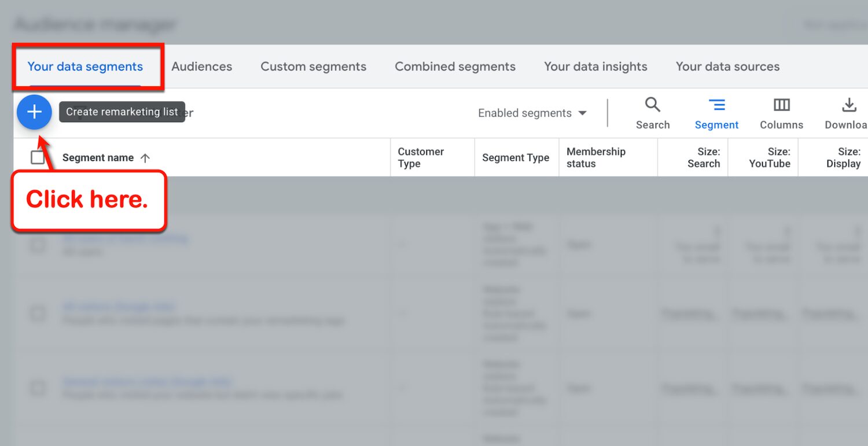Screen dimensions: 868x446
Task: Sort the table by Segment name
Action: click(106, 158)
